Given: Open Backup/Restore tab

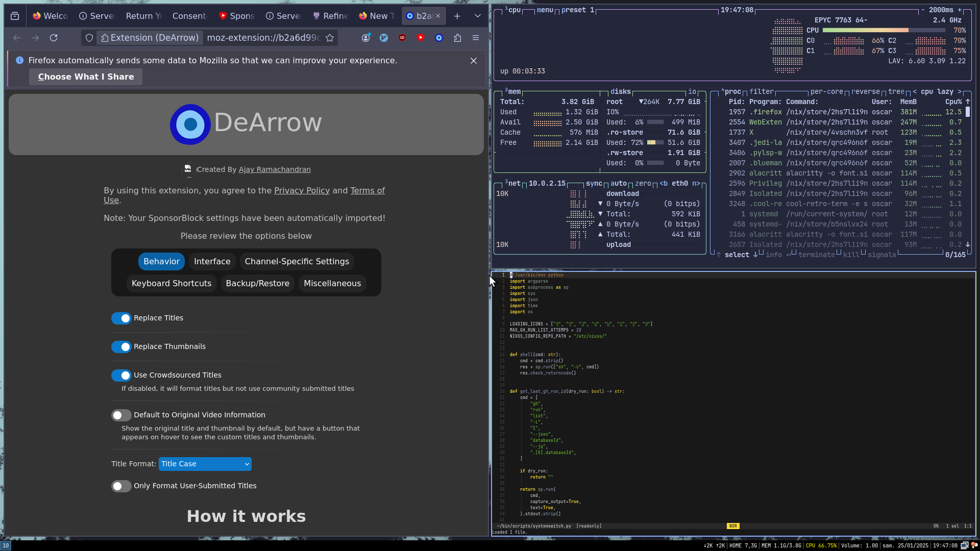Looking at the screenshot, I should 258,284.
